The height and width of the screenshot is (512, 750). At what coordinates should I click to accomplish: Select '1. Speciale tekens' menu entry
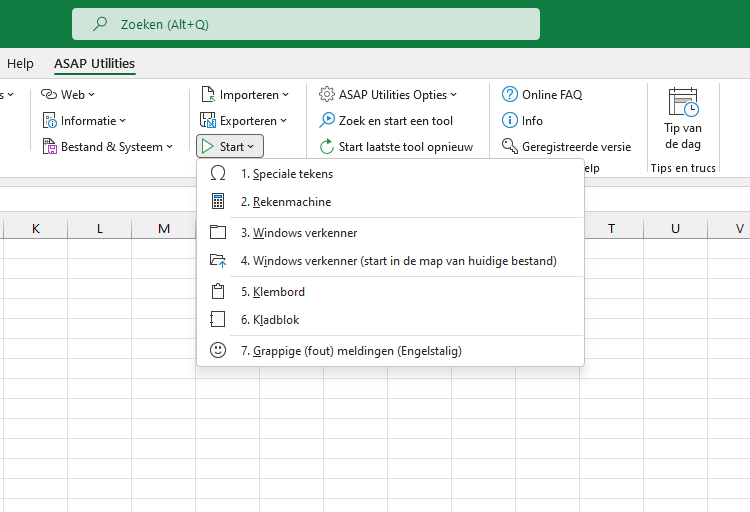click(x=390, y=173)
